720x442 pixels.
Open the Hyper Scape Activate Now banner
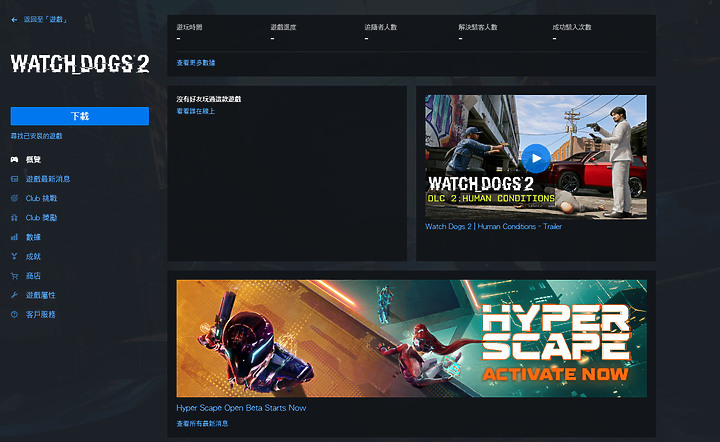click(x=411, y=338)
